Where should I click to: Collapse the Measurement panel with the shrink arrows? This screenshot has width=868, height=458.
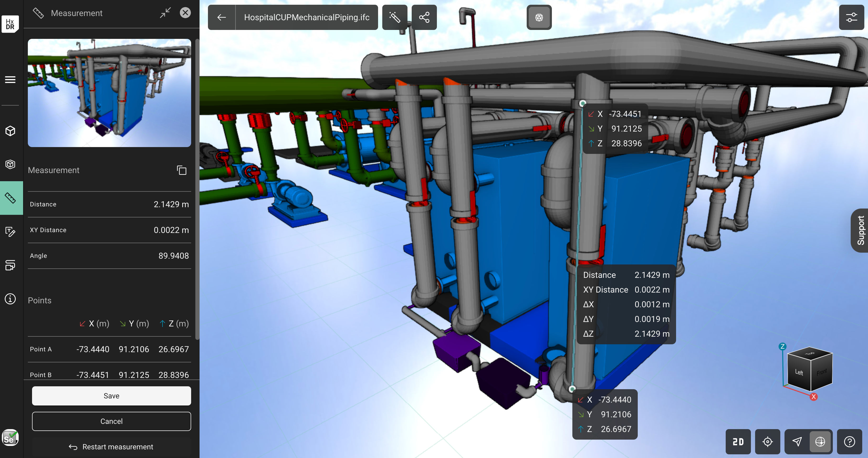165,13
